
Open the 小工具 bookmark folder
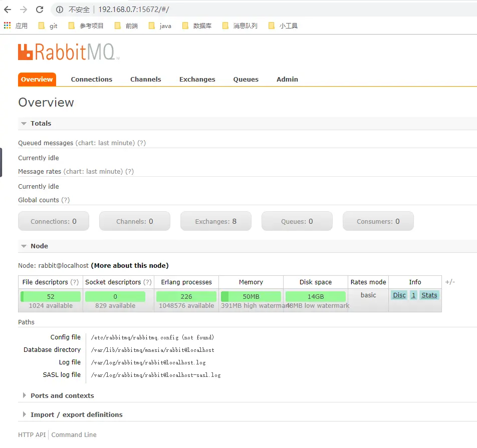pos(283,26)
